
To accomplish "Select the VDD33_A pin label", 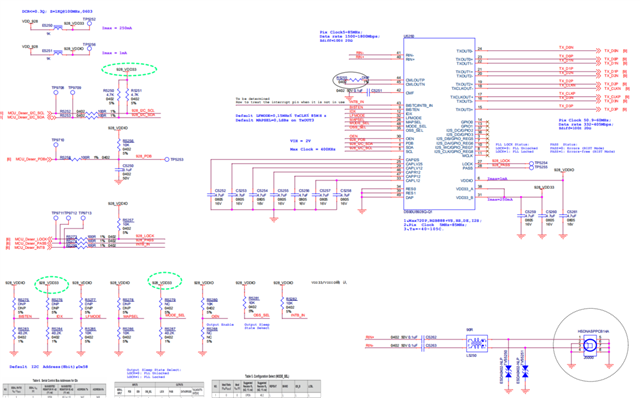I will click(x=464, y=189).
